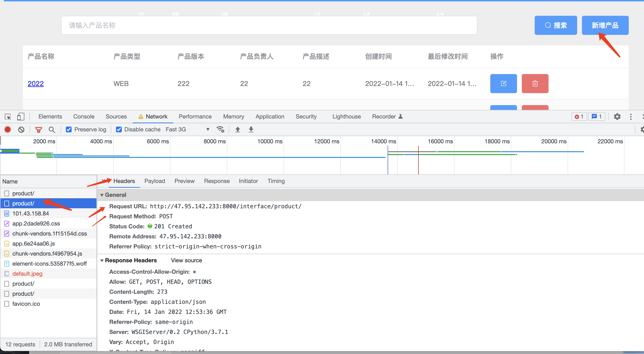
Task: Click the product name search field
Action: (269, 25)
